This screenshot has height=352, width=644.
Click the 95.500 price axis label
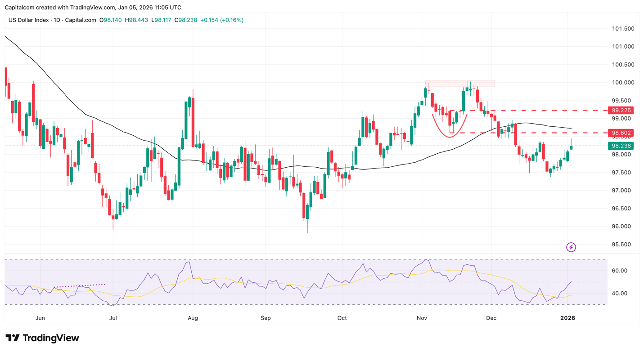623,245
